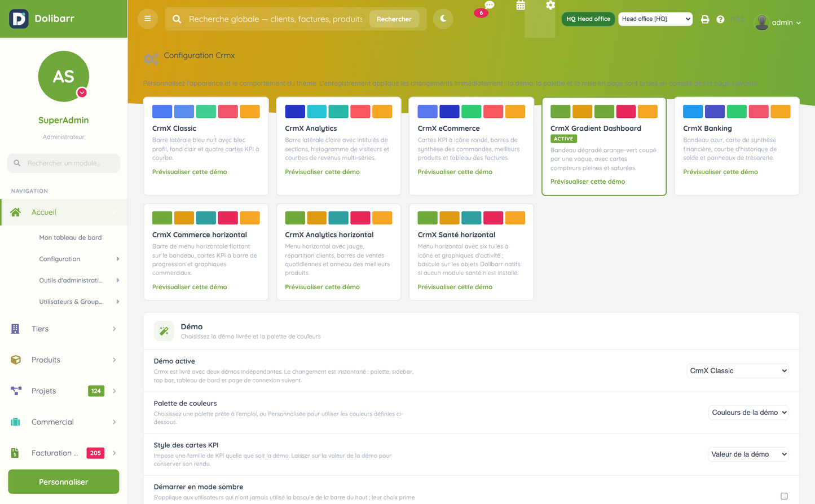Viewport: 815px width, 504px height.
Task: Toggle the hamburger sidebar menu button
Action: (148, 19)
